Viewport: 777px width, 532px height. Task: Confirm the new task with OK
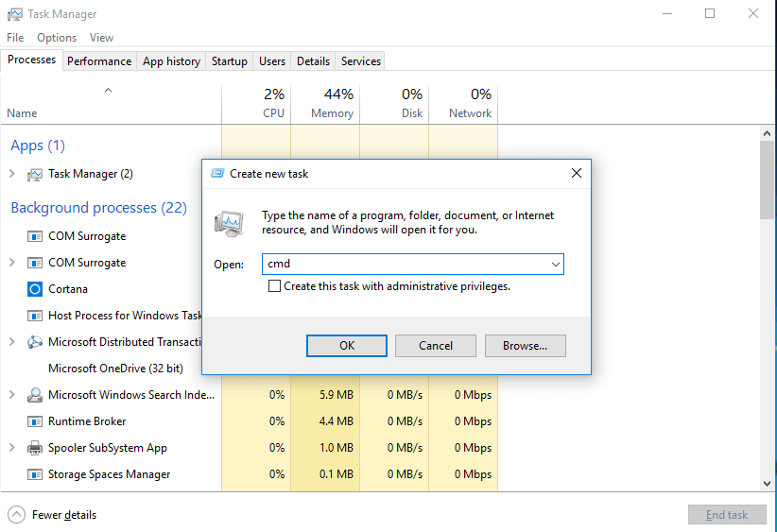(x=347, y=346)
